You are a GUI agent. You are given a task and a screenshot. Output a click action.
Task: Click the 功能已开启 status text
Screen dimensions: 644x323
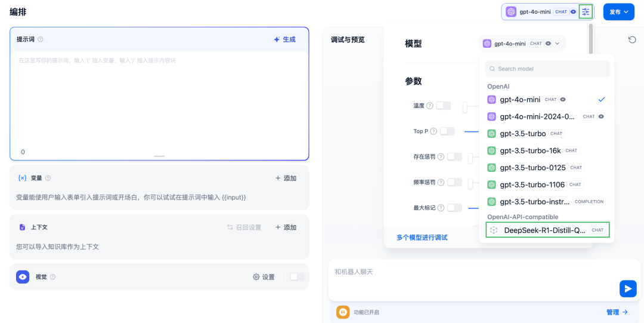point(366,312)
